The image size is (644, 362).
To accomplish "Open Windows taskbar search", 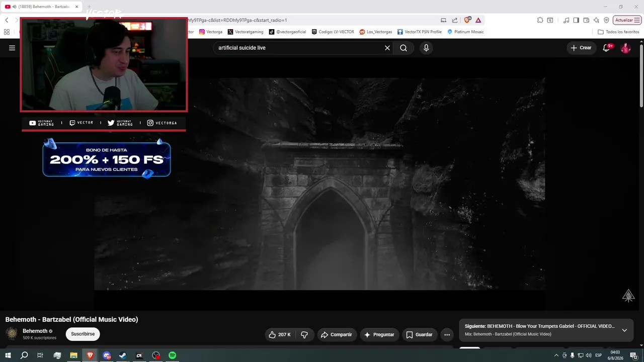I will tap(24, 355).
